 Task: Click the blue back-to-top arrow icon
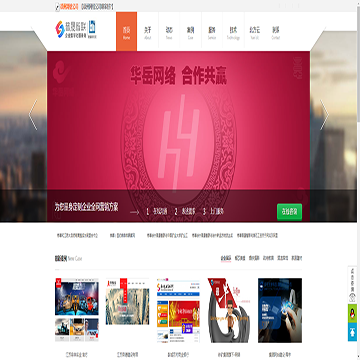352,332
